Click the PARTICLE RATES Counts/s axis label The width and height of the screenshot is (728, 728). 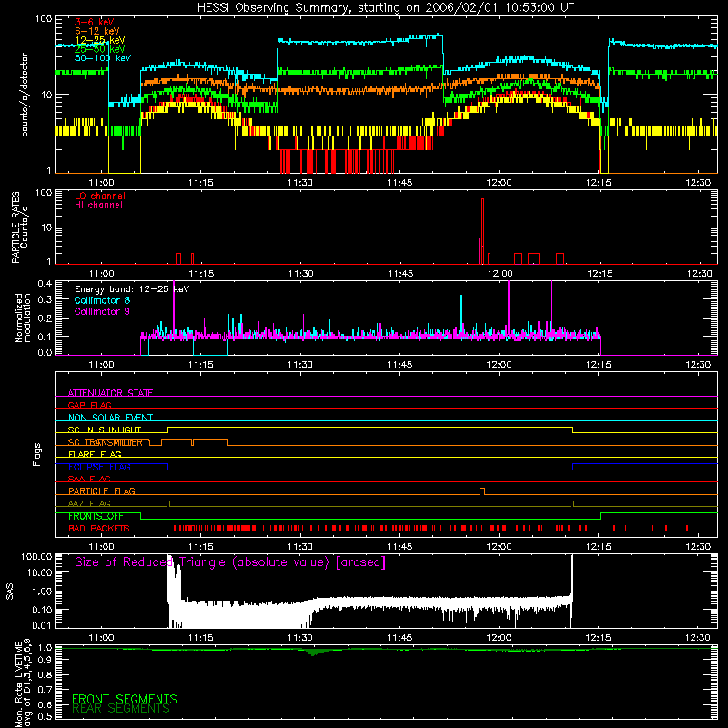(x=19, y=227)
